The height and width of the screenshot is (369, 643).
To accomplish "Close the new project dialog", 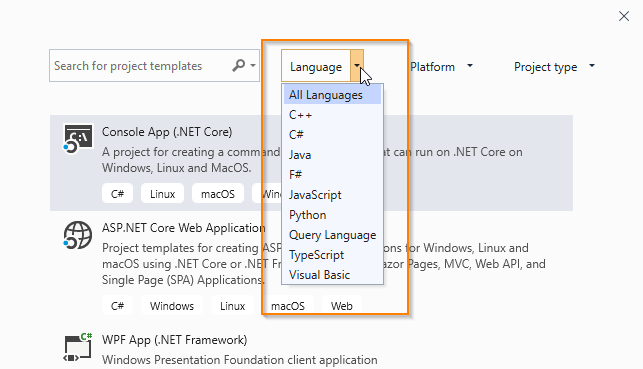I will tap(624, 16).
